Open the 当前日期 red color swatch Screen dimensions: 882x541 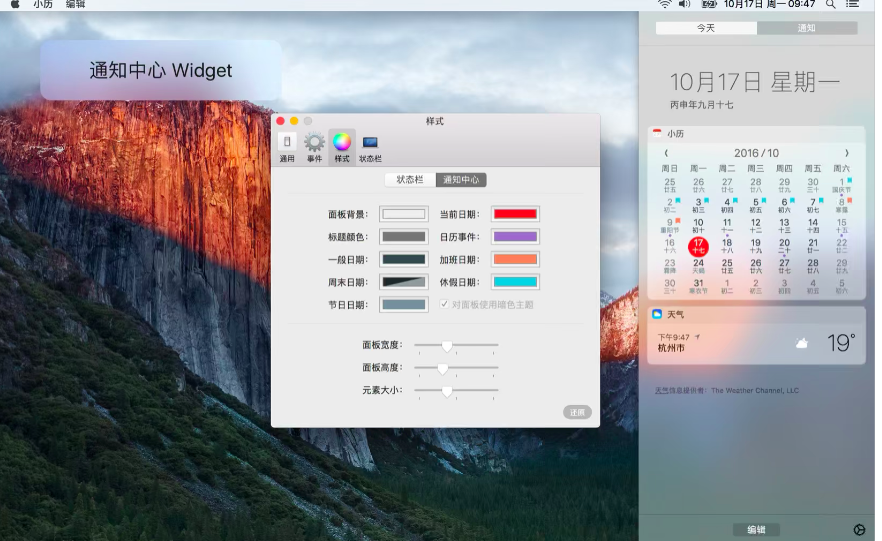coord(515,214)
